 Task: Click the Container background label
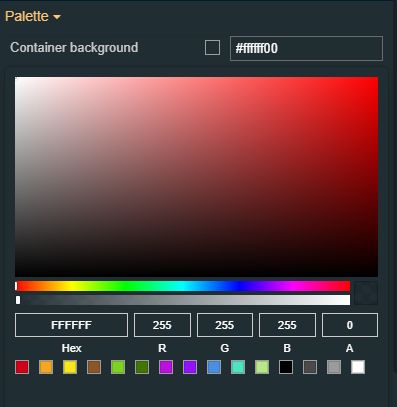point(74,48)
